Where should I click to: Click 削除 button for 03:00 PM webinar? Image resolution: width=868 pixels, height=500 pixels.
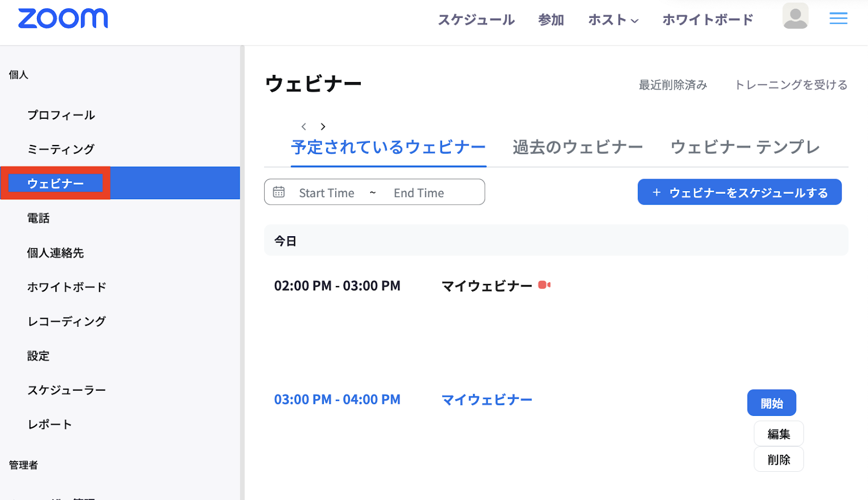(x=778, y=459)
